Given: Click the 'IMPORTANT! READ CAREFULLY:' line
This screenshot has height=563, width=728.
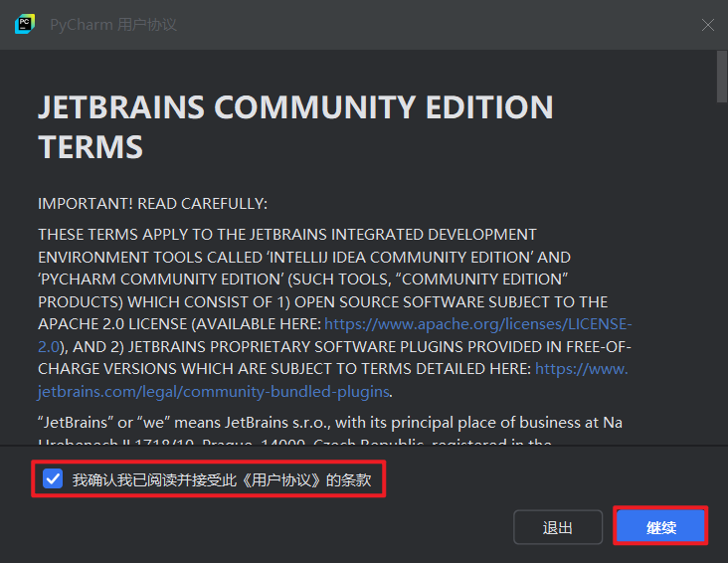Looking at the screenshot, I should [x=153, y=204].
